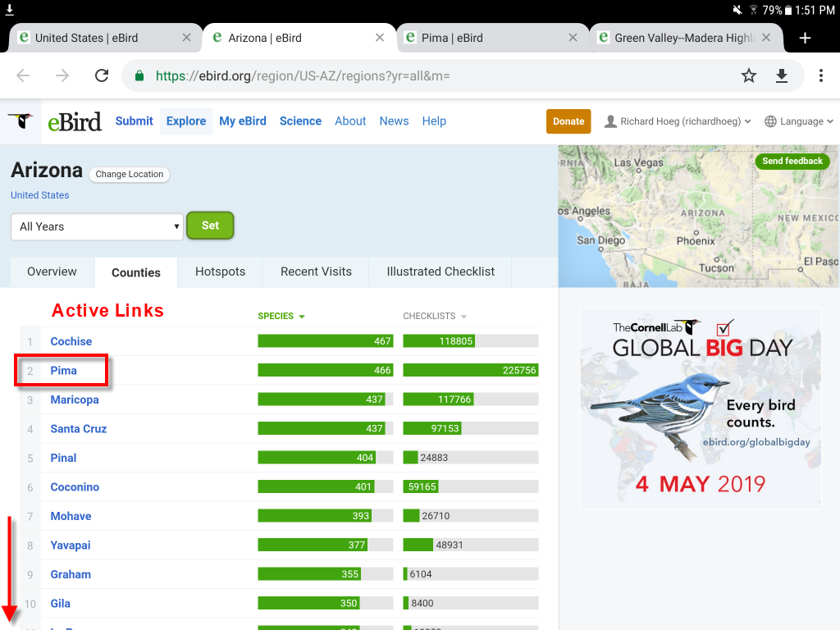Image resolution: width=840 pixels, height=630 pixels.
Task: Open the Santa Cruz county link
Action: pos(78,428)
